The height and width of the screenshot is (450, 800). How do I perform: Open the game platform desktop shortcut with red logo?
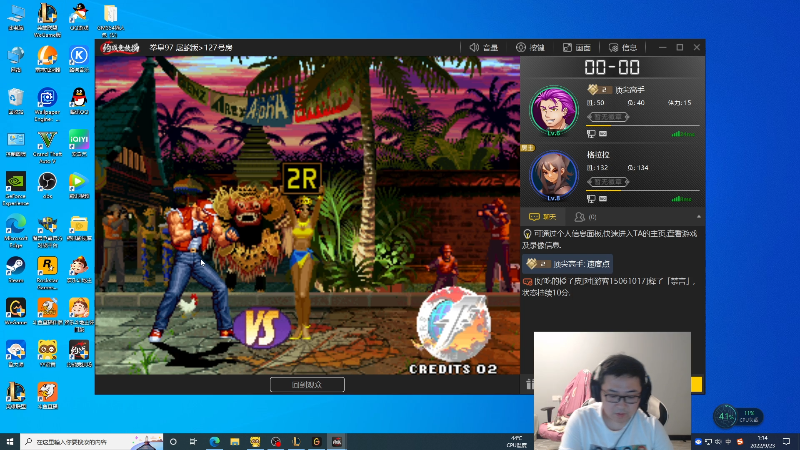tap(79, 353)
